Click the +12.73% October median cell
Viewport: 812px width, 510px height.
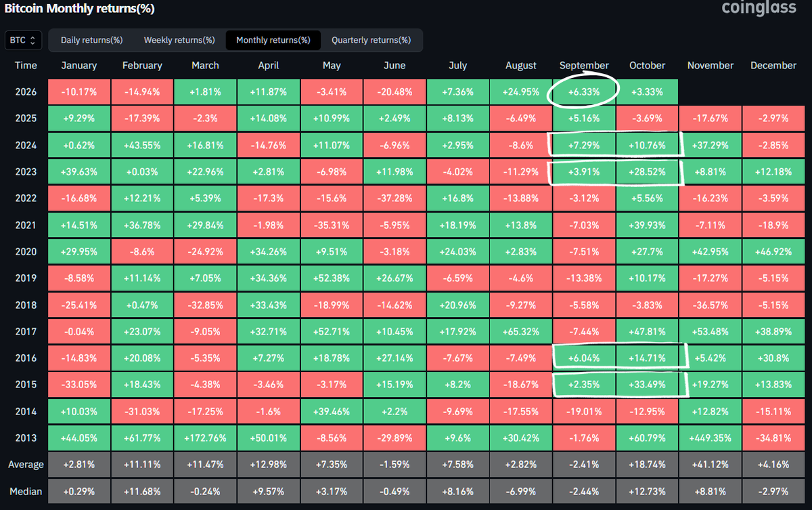point(648,492)
